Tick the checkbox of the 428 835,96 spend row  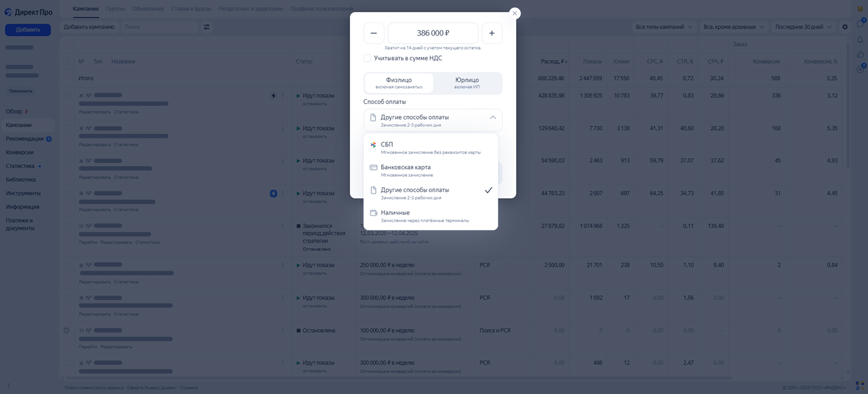pyautogui.click(x=66, y=96)
